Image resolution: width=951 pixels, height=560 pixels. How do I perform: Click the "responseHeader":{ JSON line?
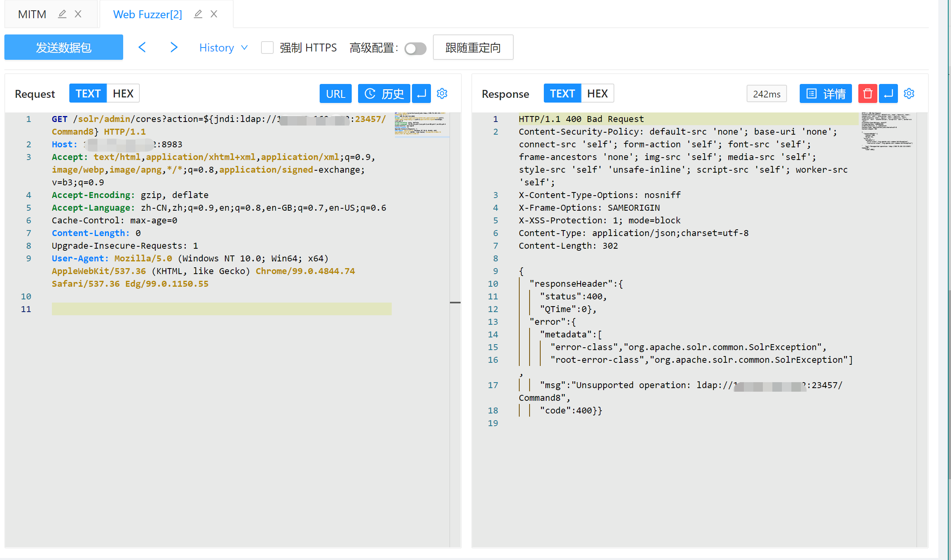[x=576, y=284]
